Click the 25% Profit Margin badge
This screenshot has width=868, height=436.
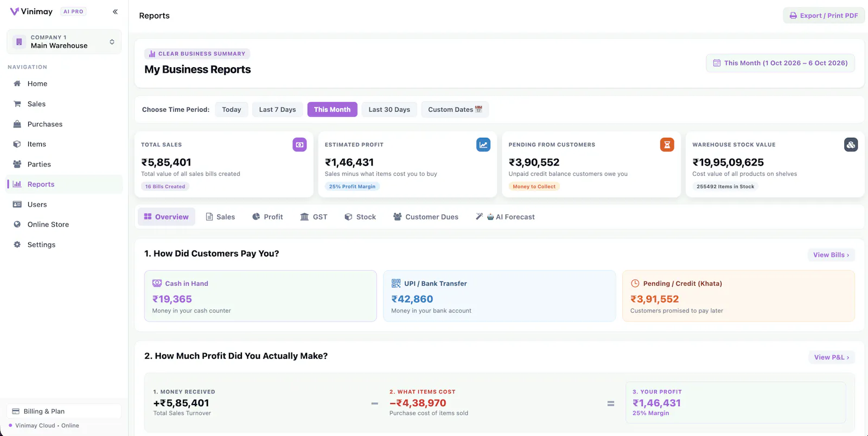point(352,187)
